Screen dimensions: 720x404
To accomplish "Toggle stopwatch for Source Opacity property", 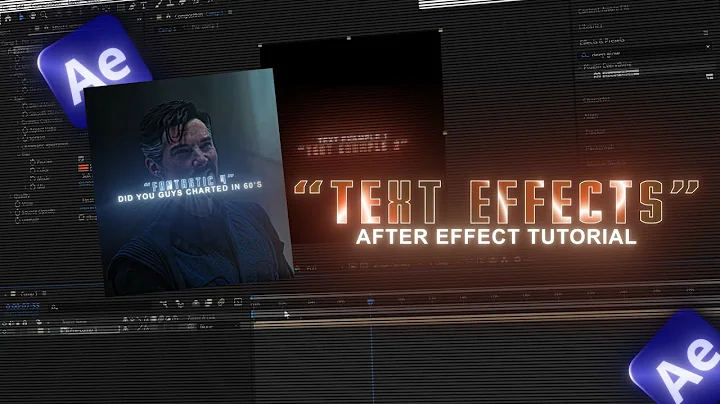I will pos(17,213).
